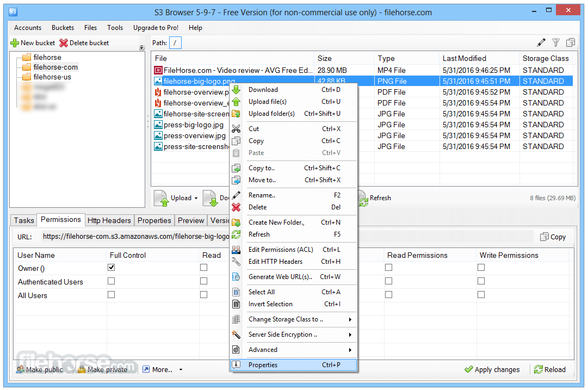Click the Select All document icon
The height and width of the screenshot is (390, 588).
236,292
